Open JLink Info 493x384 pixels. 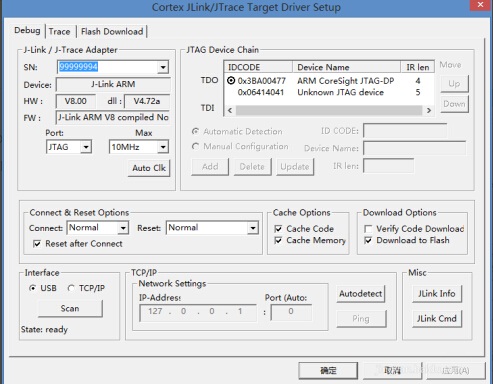tap(437, 294)
